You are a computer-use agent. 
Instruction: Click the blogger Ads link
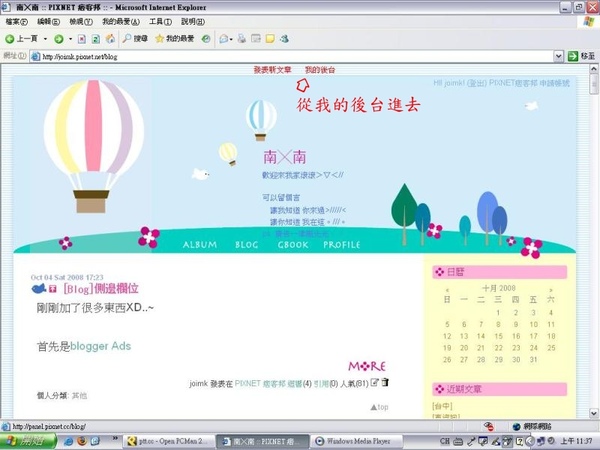click(x=101, y=346)
